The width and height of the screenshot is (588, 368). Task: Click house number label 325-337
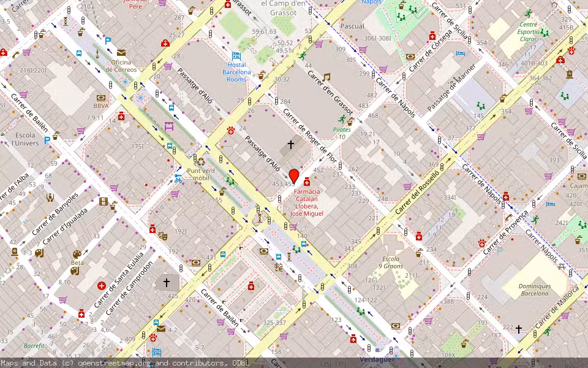point(274,323)
